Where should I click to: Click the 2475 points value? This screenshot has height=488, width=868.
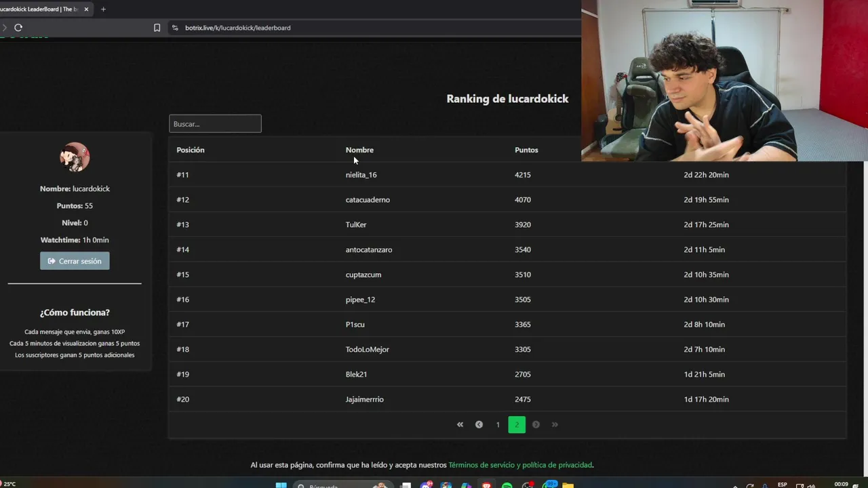[523, 399]
